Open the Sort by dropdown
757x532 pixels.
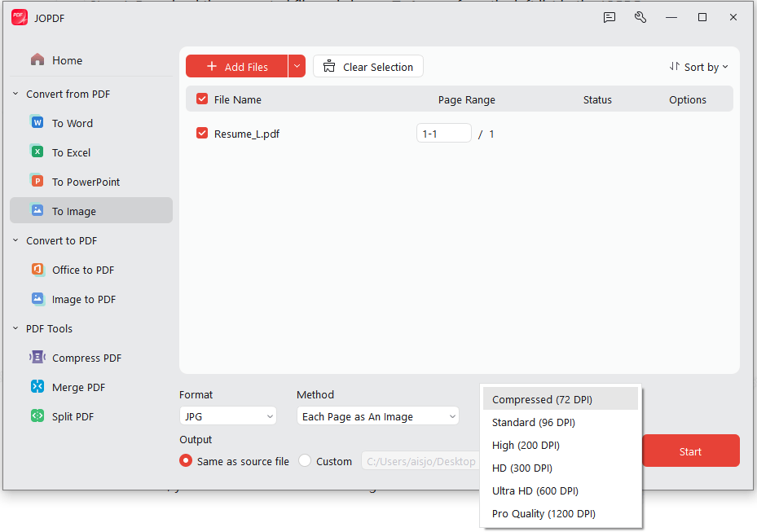(x=698, y=67)
